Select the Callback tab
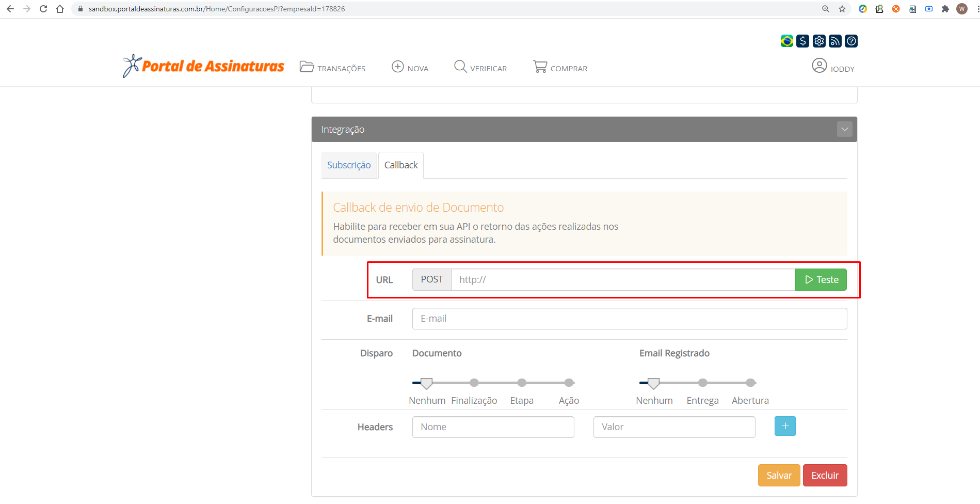980x504 pixels. coord(401,165)
